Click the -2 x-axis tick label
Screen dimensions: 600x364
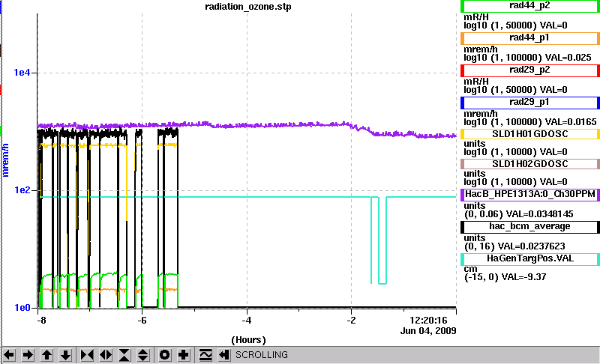[351, 320]
